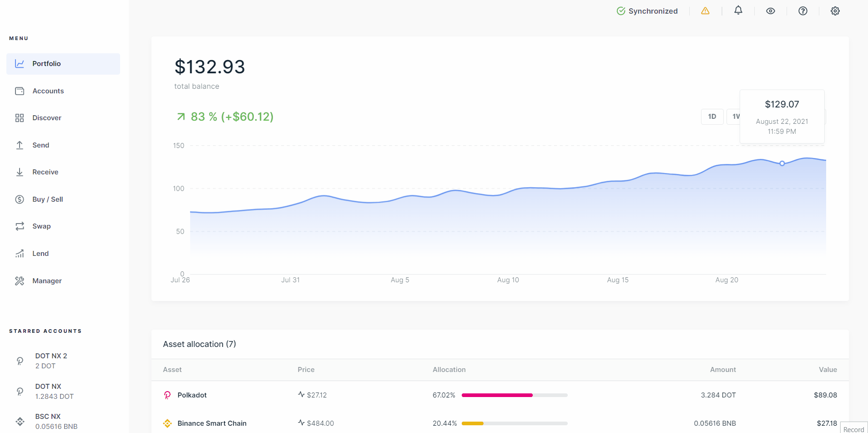Click the Swap arrows icon

point(20,226)
